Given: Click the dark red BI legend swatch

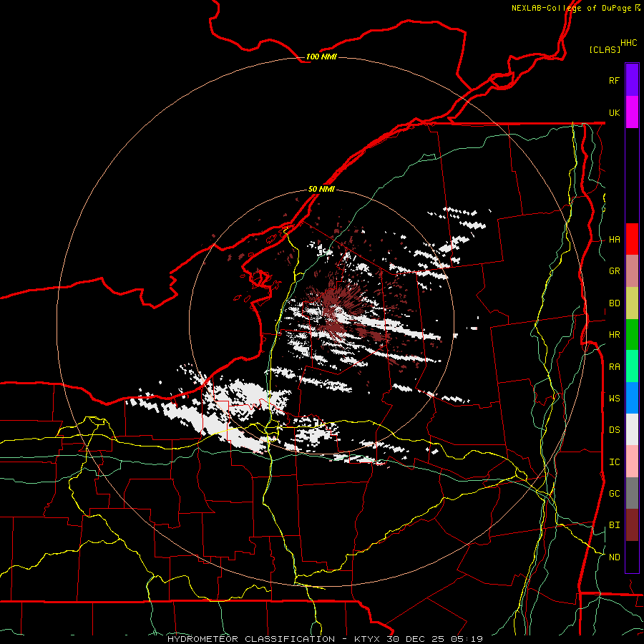Looking at the screenshot, I should [x=632, y=525].
